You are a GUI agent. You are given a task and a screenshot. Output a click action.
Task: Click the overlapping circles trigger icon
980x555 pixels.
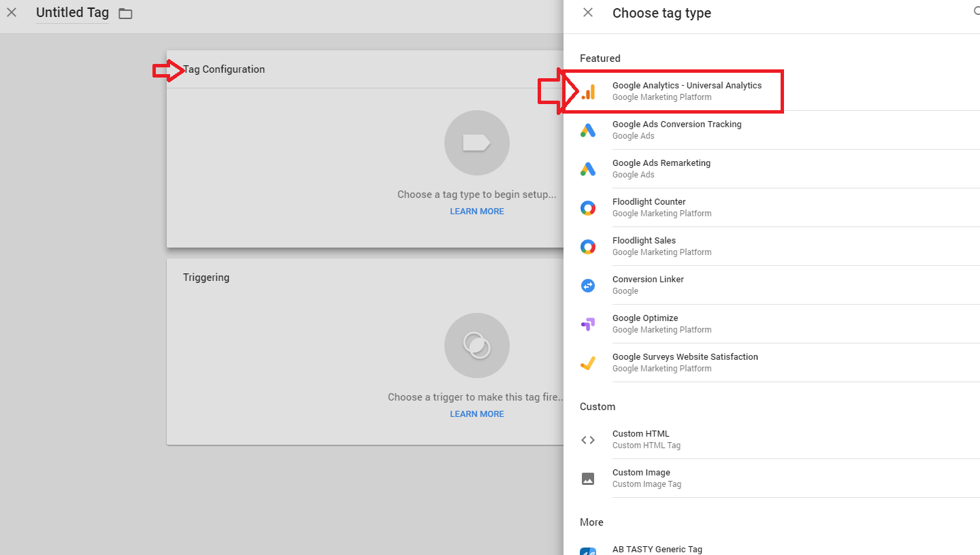click(476, 346)
